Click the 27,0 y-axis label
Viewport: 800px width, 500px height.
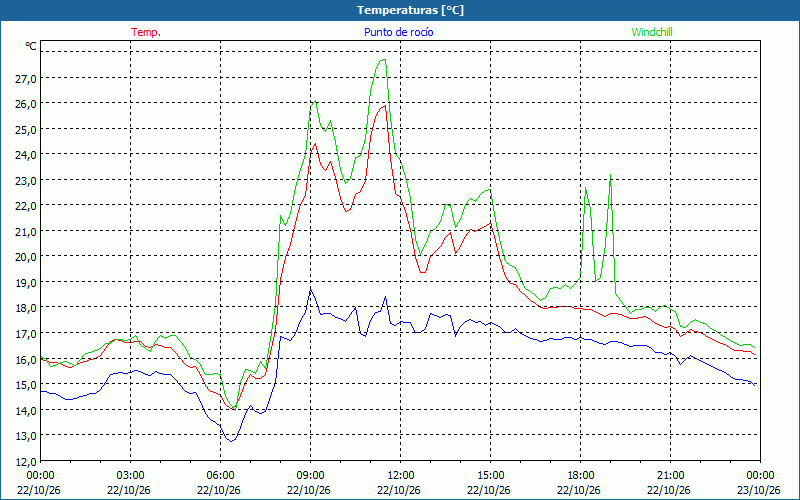click(25, 79)
